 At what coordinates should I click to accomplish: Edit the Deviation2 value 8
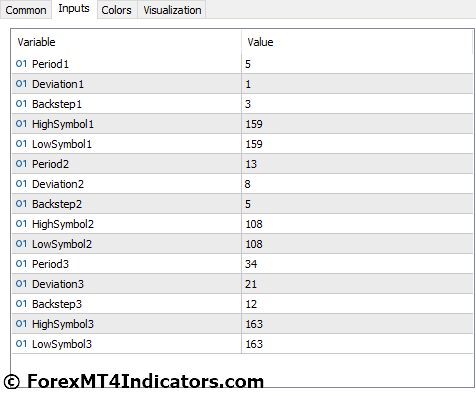357,184
